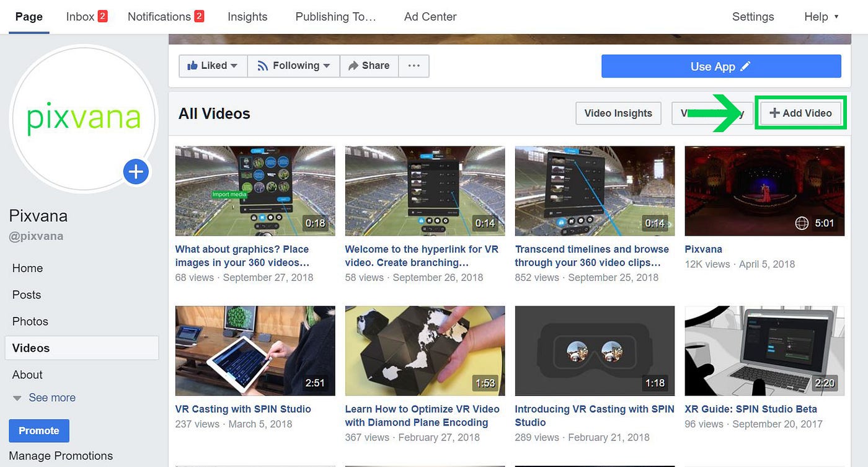The width and height of the screenshot is (868, 467).
Task: Click the blue Use App button
Action: [721, 66]
